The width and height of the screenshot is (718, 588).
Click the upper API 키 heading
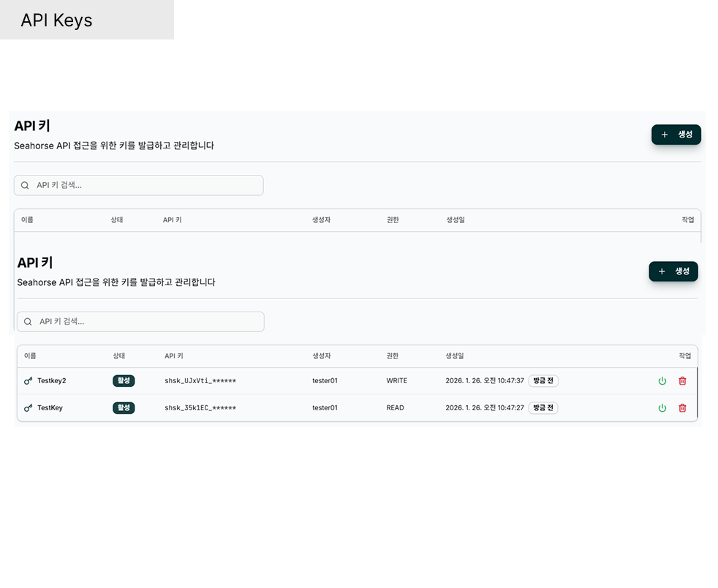point(32,126)
